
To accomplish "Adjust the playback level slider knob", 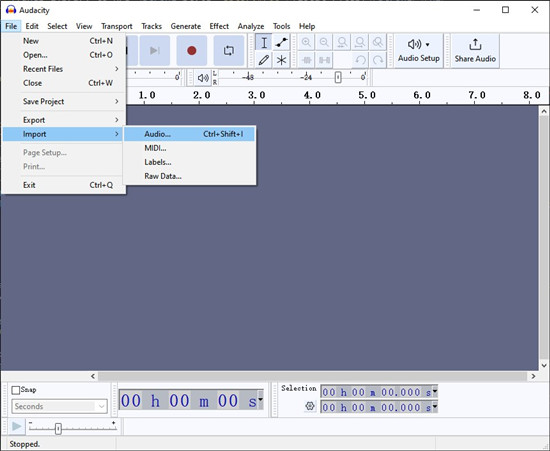I will [x=338, y=77].
